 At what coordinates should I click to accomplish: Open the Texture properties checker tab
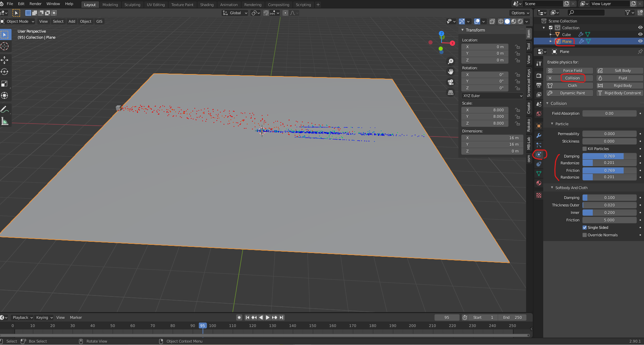(x=539, y=195)
